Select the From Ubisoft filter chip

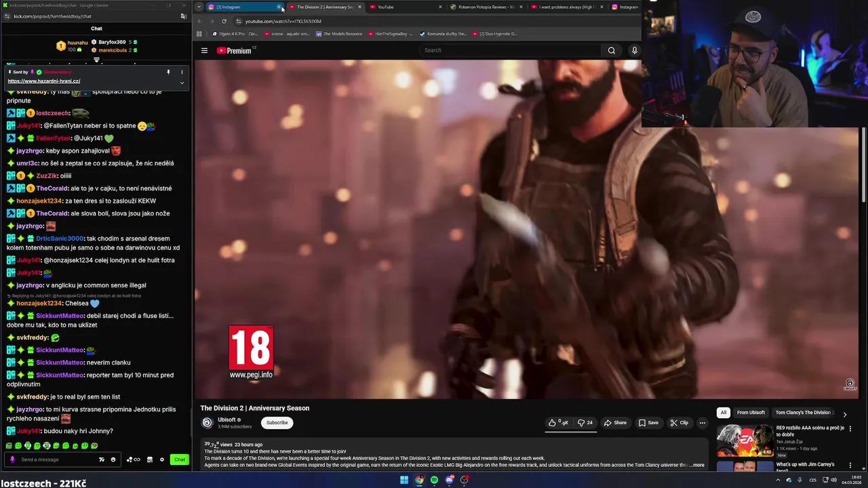(x=751, y=412)
